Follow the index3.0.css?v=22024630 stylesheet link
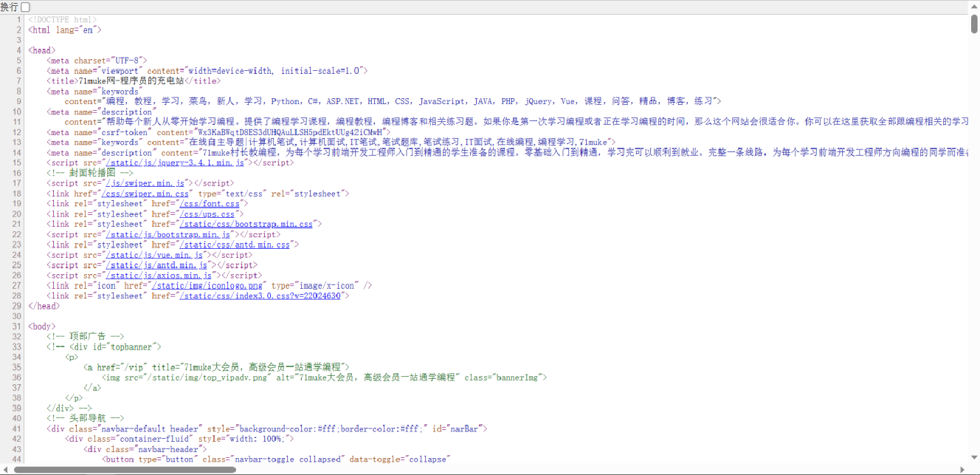 (x=260, y=295)
